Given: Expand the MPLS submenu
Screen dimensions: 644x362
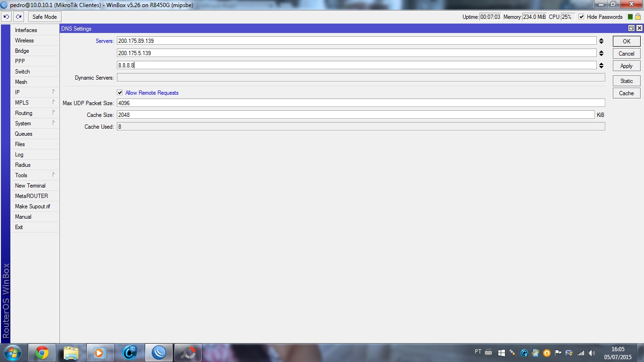Looking at the screenshot, I should (35, 103).
